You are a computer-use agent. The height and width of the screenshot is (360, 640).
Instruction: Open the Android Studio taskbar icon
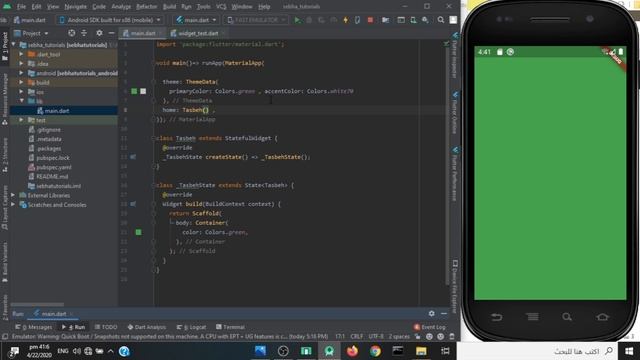pyautogui.click(x=329, y=351)
